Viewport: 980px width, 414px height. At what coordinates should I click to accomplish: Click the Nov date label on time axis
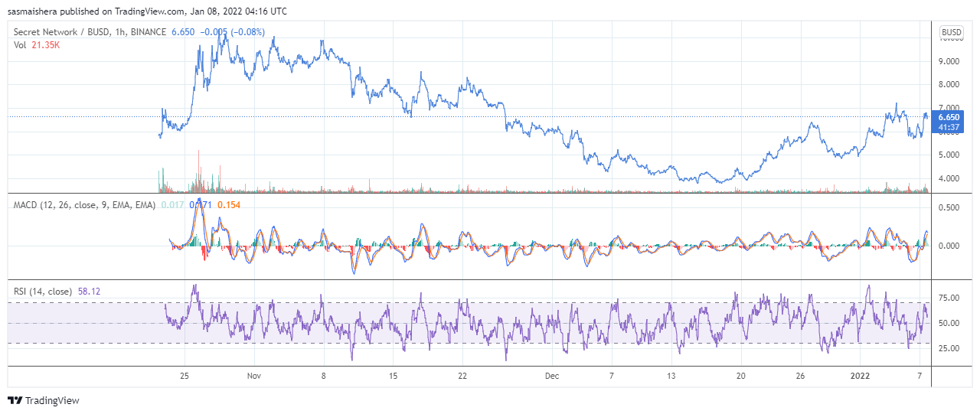255,377
